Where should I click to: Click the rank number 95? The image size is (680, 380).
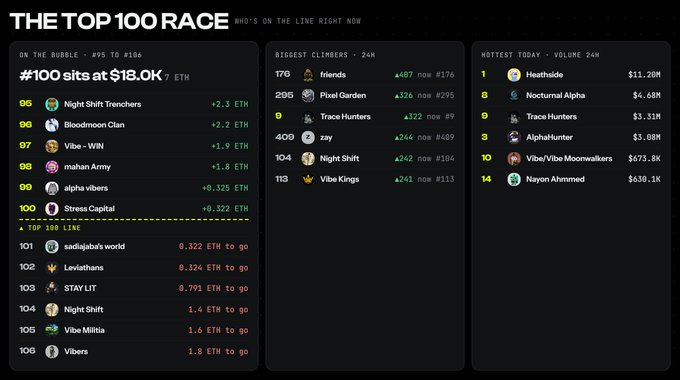tap(26, 104)
